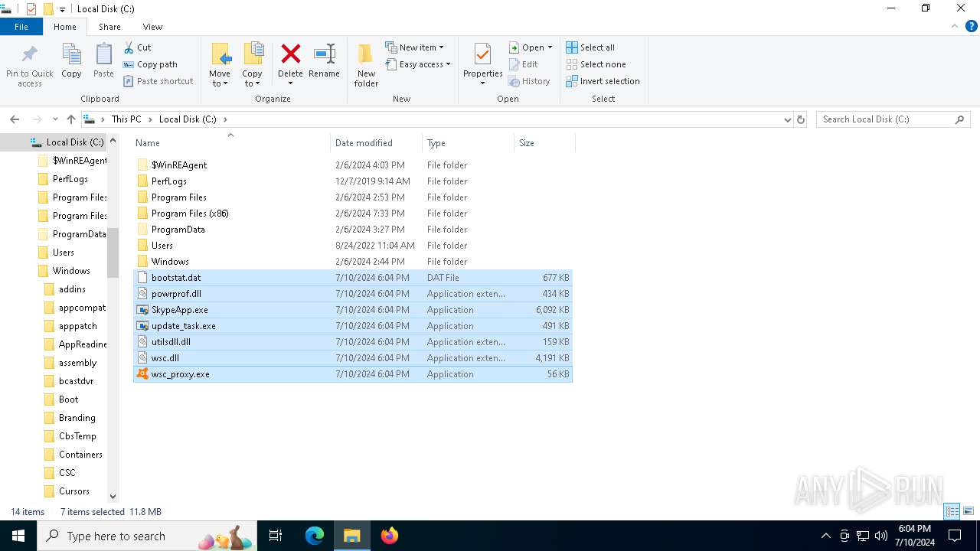Image resolution: width=980 pixels, height=551 pixels.
Task: Delete selected items with red X
Action: click(x=290, y=54)
